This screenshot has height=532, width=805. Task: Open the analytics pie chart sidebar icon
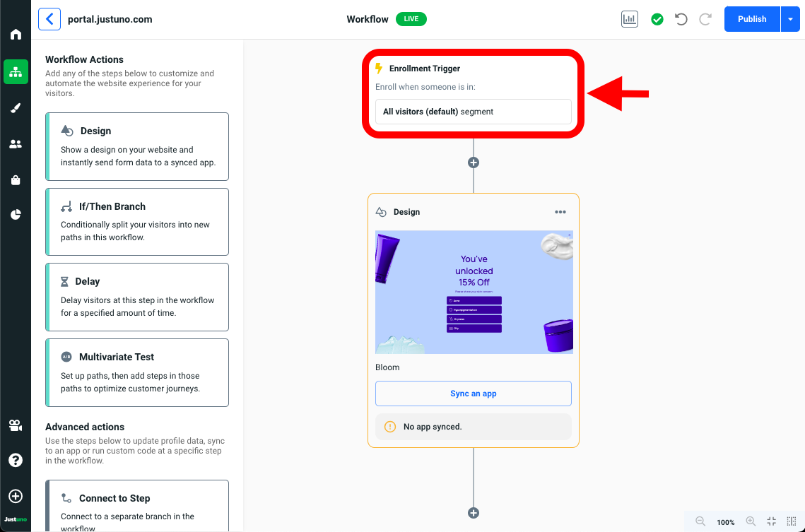[16, 215]
